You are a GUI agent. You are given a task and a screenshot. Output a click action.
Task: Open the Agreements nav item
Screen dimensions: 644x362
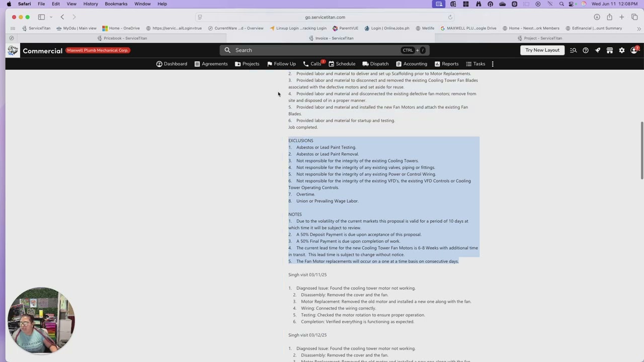click(x=211, y=64)
